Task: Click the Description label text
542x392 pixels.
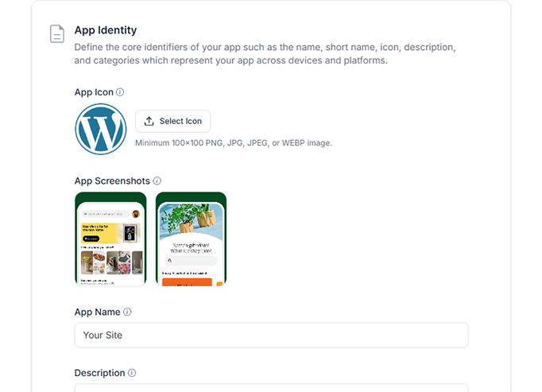Action: (99, 373)
